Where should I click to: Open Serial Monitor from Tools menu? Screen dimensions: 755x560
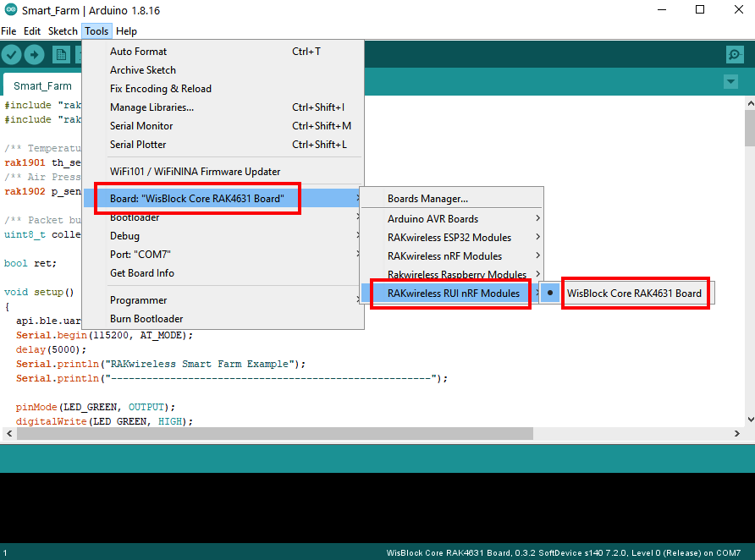point(222,125)
